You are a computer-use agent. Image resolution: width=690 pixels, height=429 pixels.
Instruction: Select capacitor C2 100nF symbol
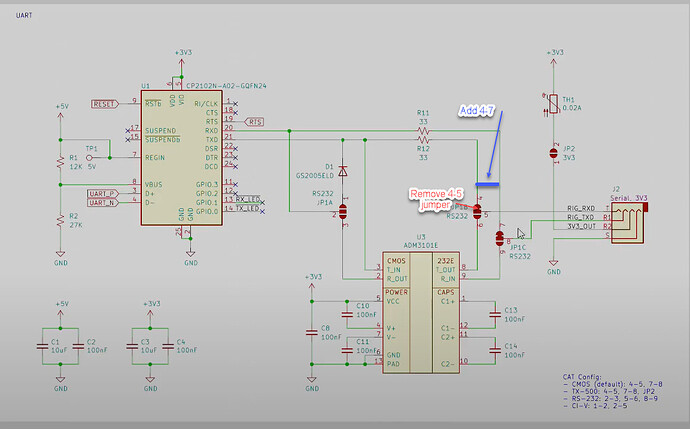[78, 347]
